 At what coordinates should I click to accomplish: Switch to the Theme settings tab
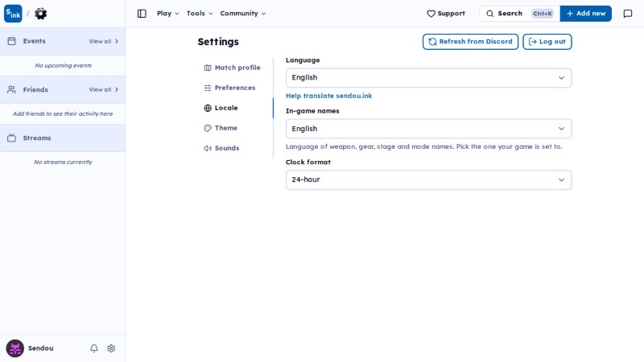click(x=221, y=128)
